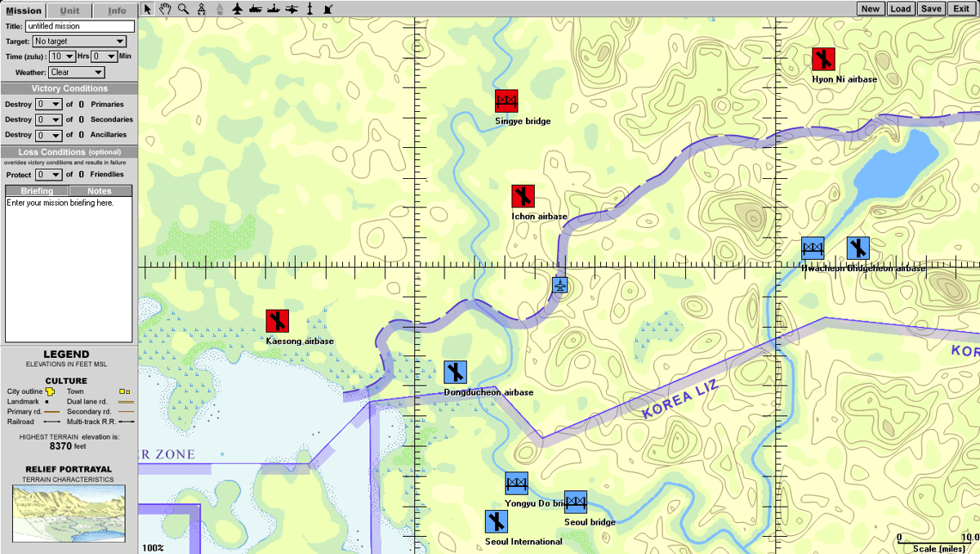Click the 8370 highest terrain value
980x554 pixels.
pyautogui.click(x=61, y=446)
